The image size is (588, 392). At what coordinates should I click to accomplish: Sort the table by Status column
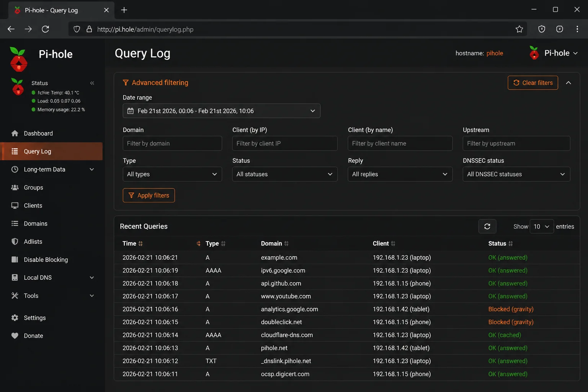click(500, 243)
